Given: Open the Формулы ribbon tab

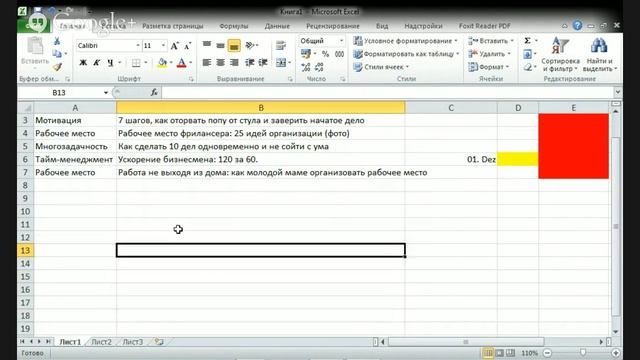Looking at the screenshot, I should (x=233, y=26).
